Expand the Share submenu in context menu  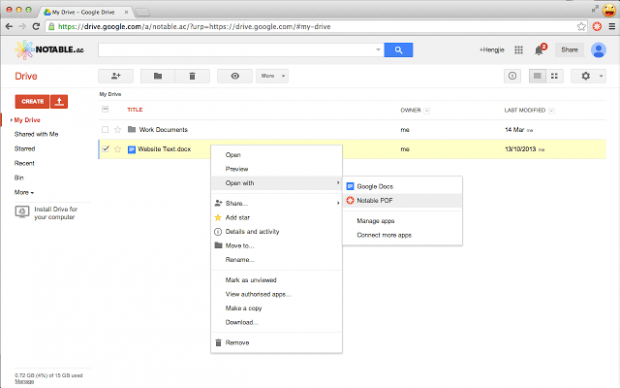click(x=338, y=203)
